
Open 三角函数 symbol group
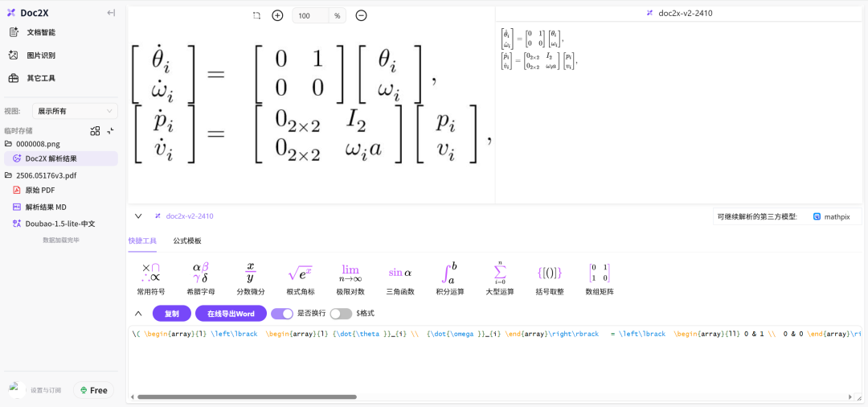[400, 279]
